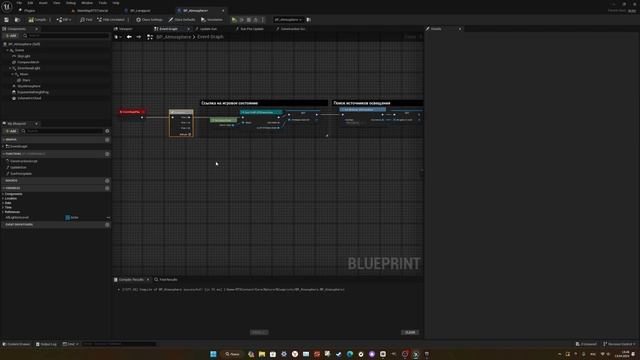
Task: Open Class Settings
Action: pos(149,20)
